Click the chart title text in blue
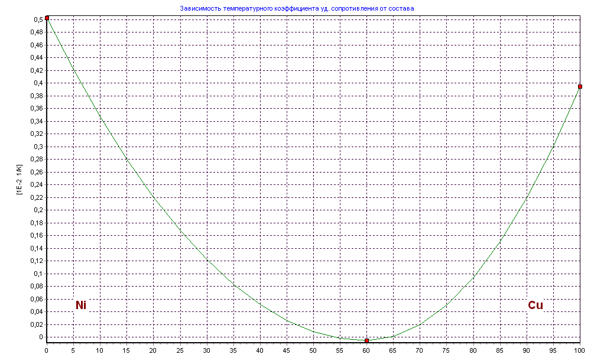 pyautogui.click(x=297, y=8)
